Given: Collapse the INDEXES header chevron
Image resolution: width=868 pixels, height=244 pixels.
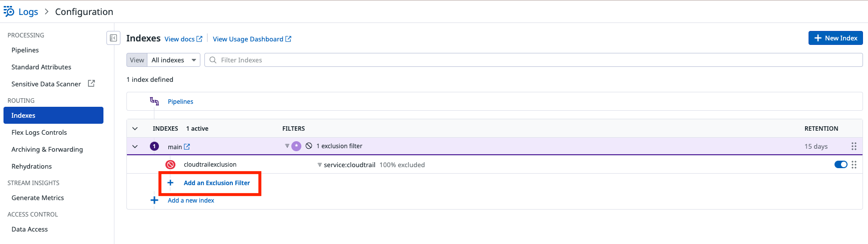Looking at the screenshot, I should click(135, 129).
